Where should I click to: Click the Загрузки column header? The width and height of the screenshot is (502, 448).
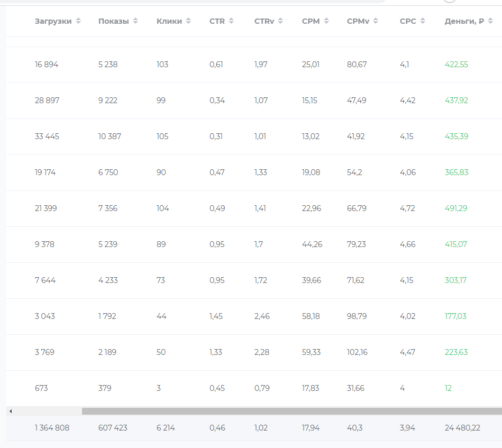click(x=53, y=21)
